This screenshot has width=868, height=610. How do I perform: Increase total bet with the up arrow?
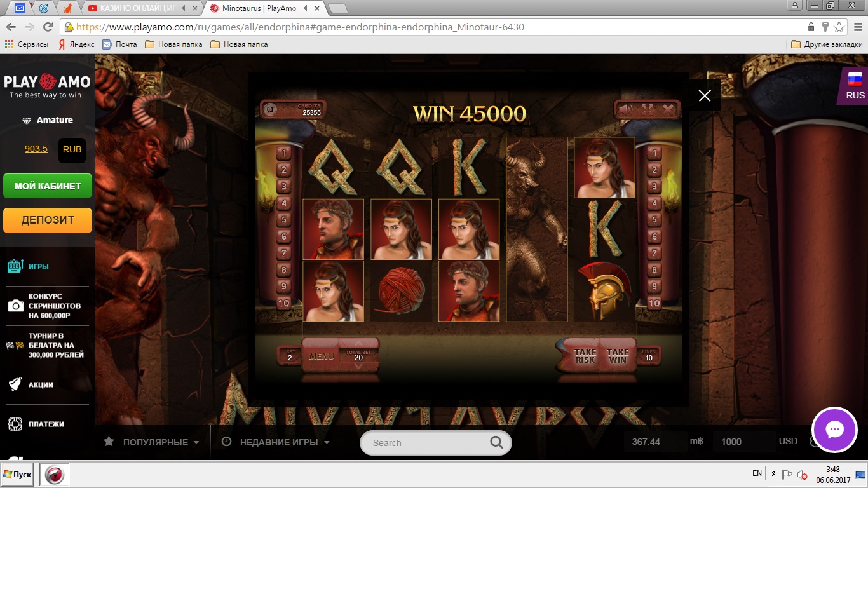point(358,343)
